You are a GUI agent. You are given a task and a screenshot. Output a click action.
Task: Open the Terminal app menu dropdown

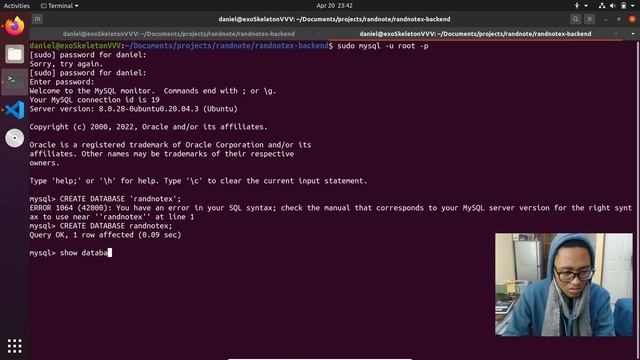click(x=60, y=6)
